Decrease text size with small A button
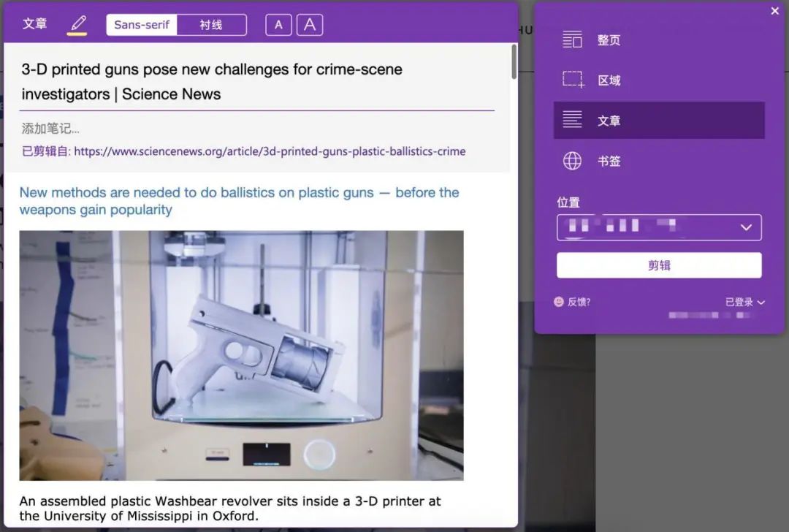 (278, 25)
